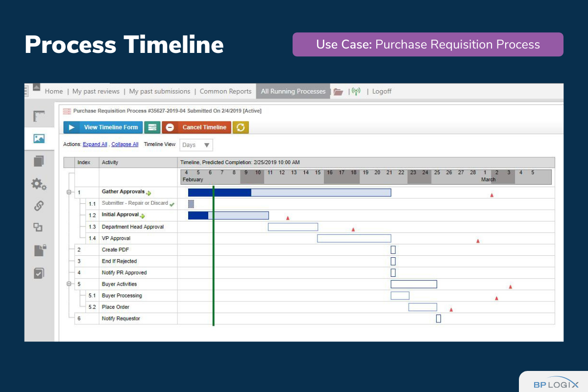
Task: Collapse the Gather Approvals tree node
Action: 69,192
